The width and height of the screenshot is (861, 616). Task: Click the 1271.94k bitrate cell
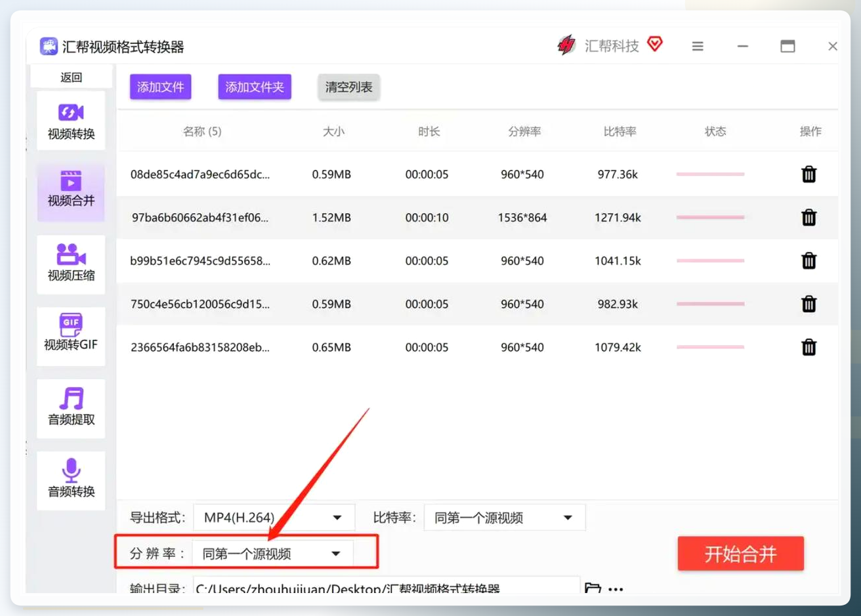point(618,217)
